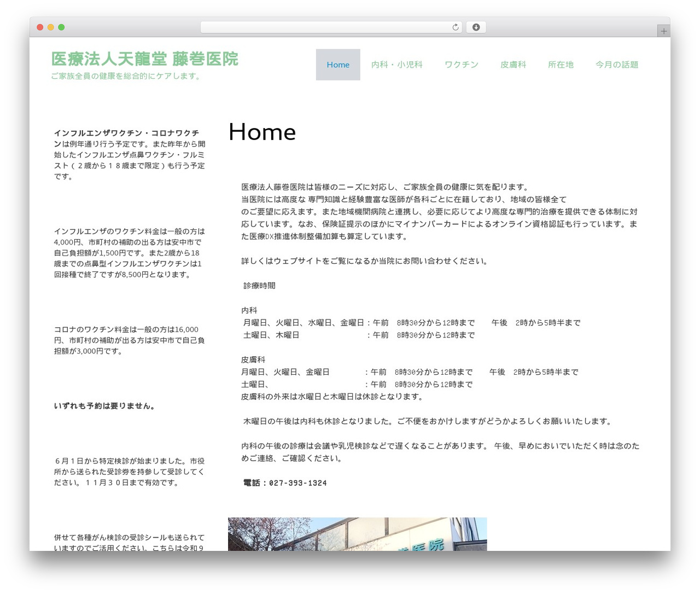The width and height of the screenshot is (700, 593).
Task: Click the sentence 詳しくはウェブサイトをご覧になるか当院にお問い合わせください。
Action: click(x=364, y=261)
